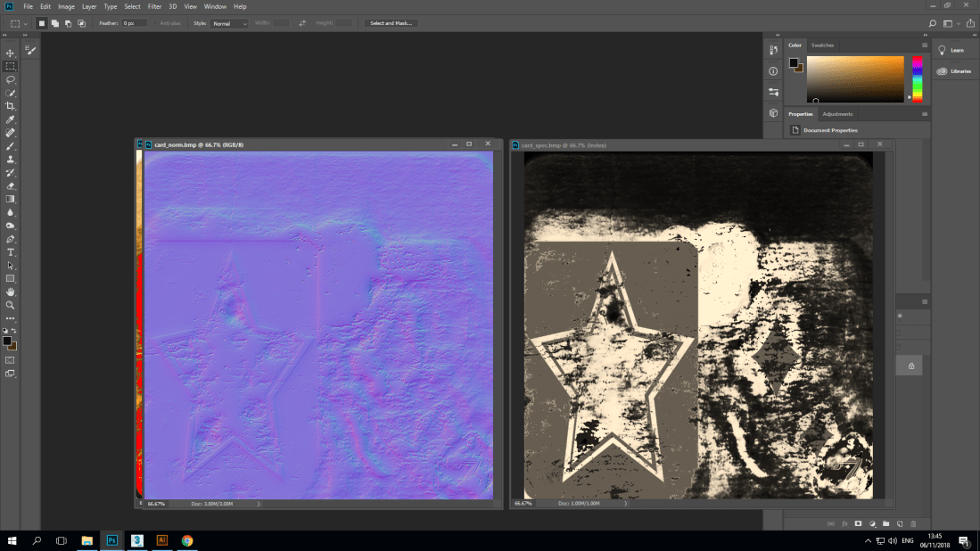Image resolution: width=980 pixels, height=551 pixels.
Task: Toggle Add to selection mode
Action: pyautogui.click(x=54, y=23)
